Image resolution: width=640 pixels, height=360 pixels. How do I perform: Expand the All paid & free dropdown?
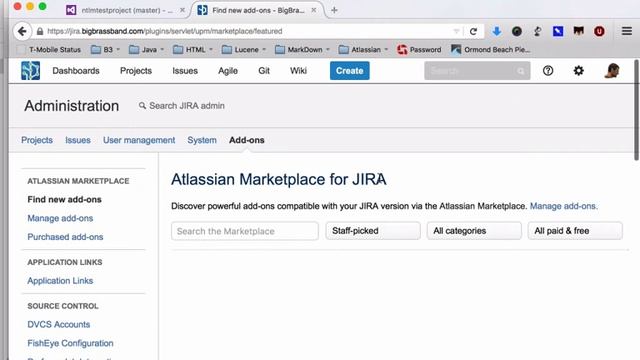575,231
